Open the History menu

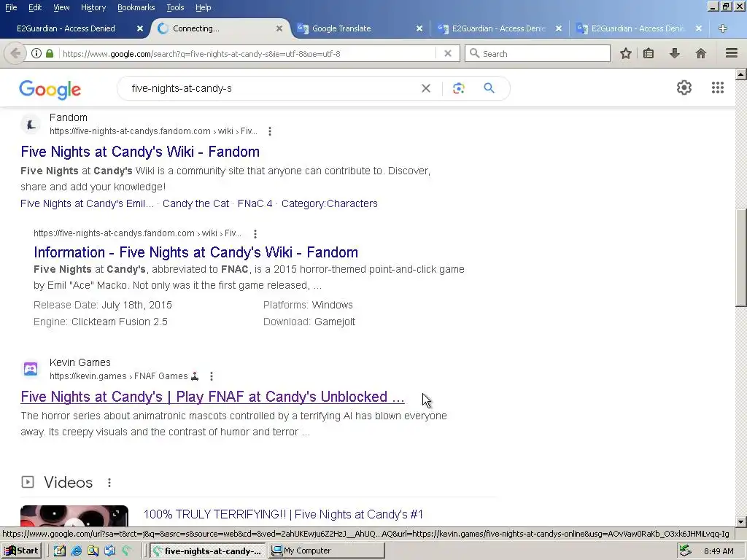point(93,7)
